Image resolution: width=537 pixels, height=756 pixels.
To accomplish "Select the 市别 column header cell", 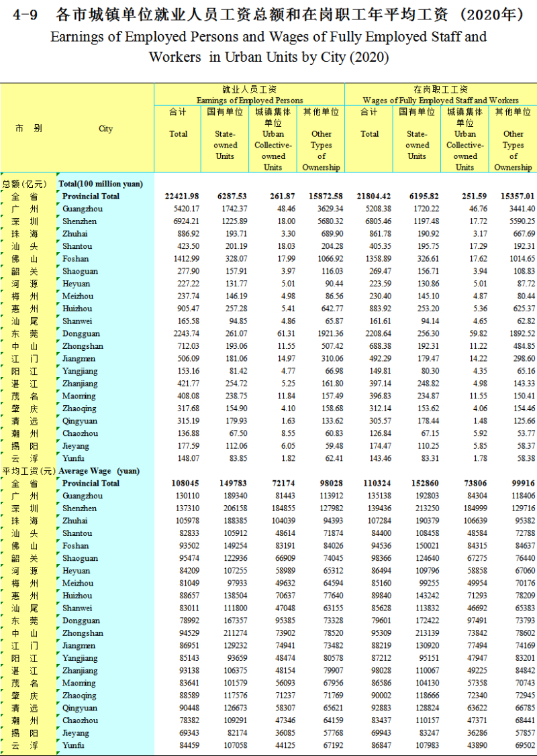I will 28,129.
